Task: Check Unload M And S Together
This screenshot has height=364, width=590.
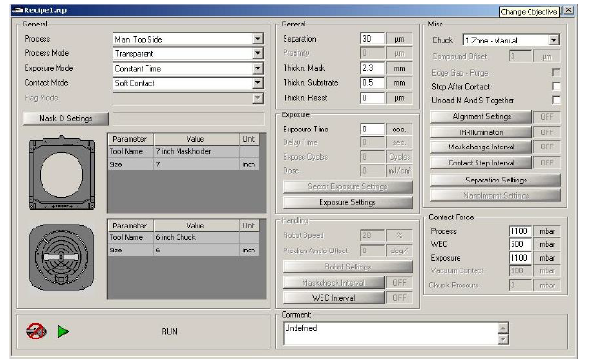Action: (556, 100)
